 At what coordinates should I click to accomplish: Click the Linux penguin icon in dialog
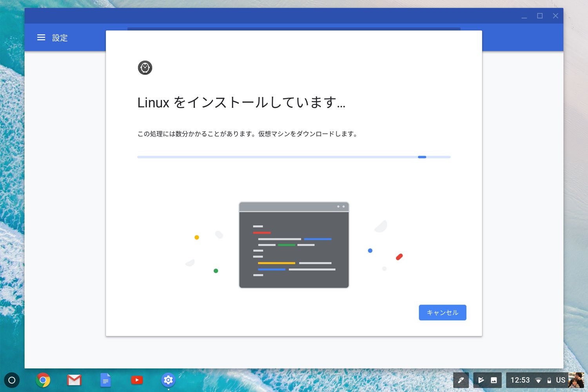[x=145, y=68]
